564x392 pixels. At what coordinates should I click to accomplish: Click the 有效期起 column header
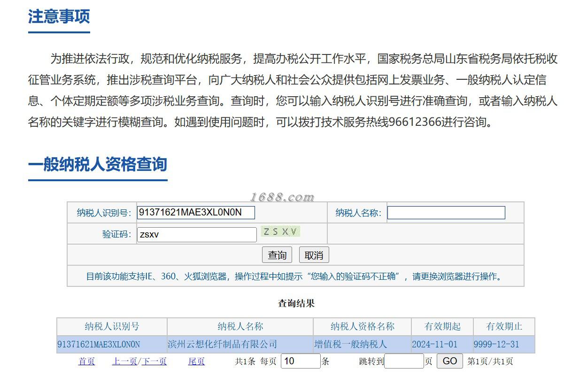click(x=442, y=327)
